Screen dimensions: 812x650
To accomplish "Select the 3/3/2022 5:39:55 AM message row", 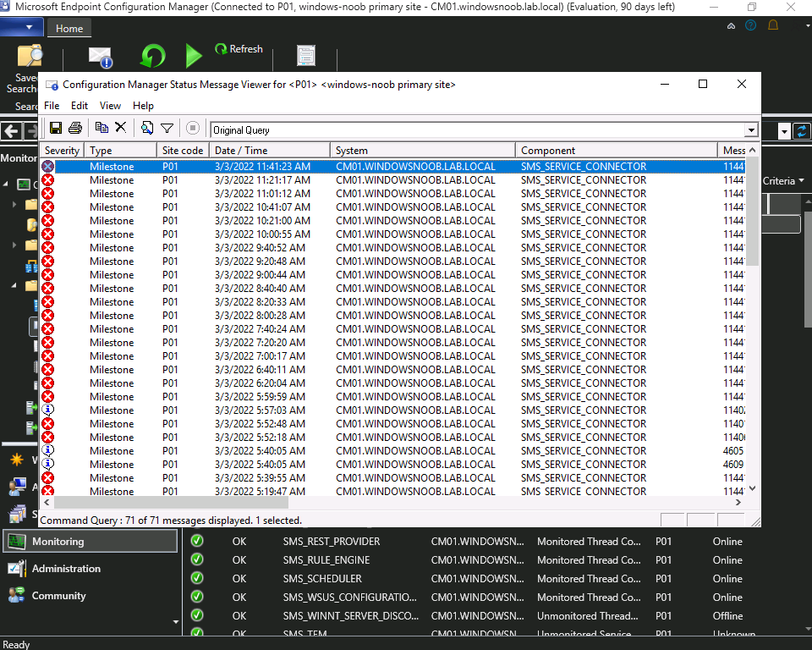I will click(393, 477).
